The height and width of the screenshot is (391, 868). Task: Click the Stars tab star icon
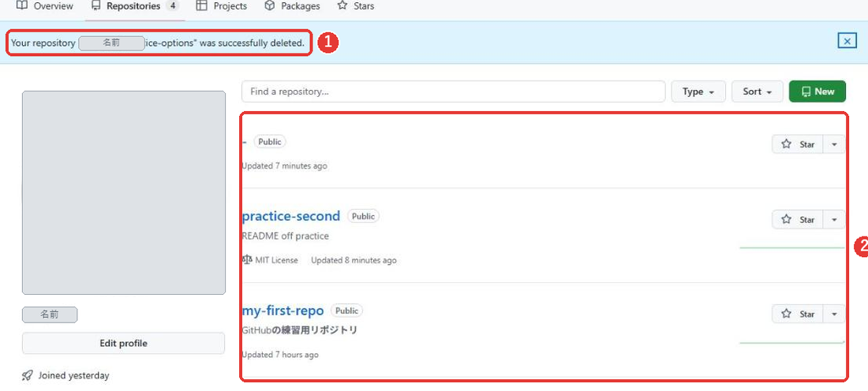[342, 6]
